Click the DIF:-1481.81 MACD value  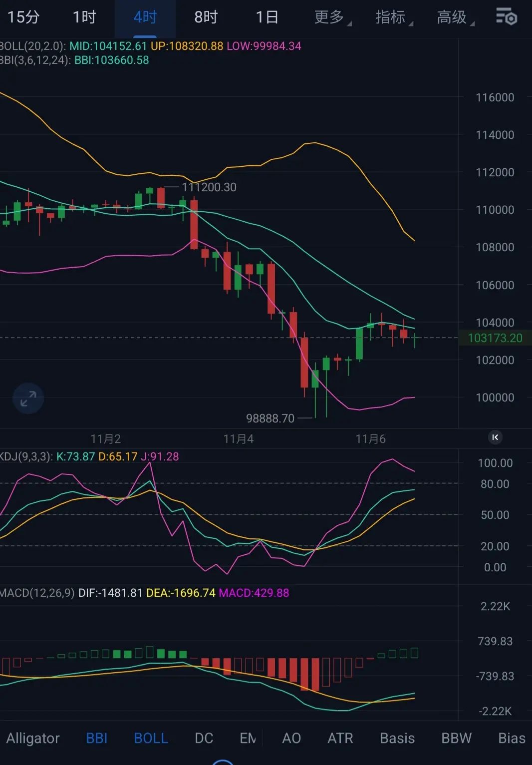[x=111, y=593]
